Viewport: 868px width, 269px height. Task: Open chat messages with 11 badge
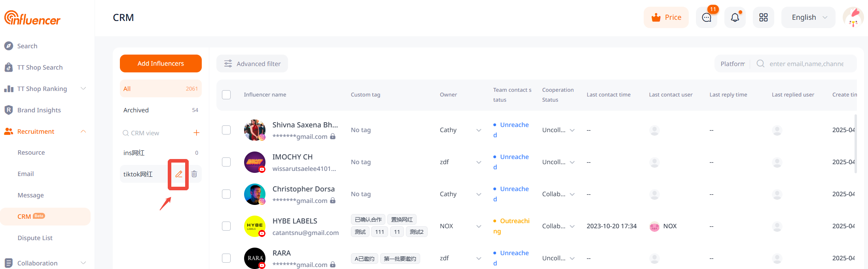706,17
